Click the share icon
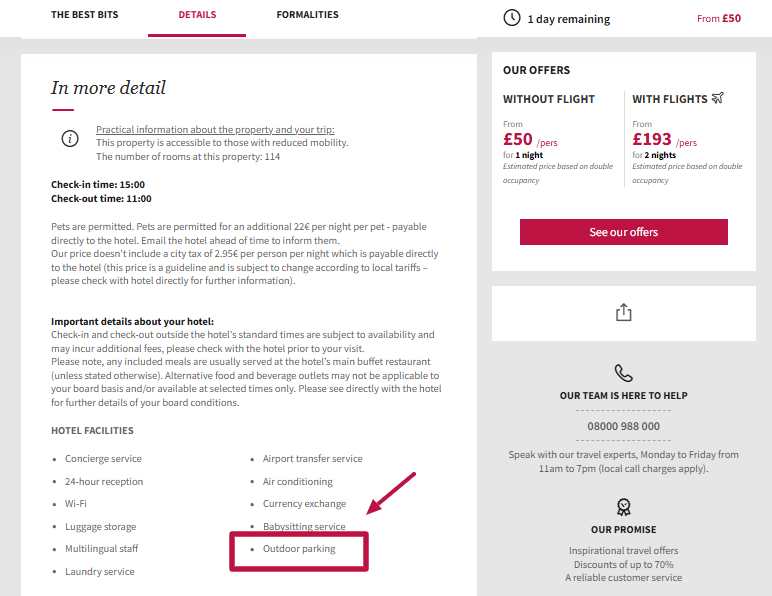This screenshot has width=772, height=596. coord(623,313)
